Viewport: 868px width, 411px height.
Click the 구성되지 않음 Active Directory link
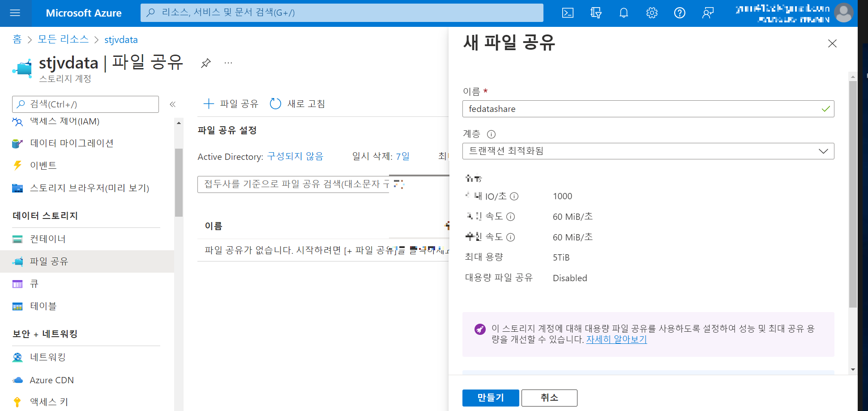(x=295, y=156)
